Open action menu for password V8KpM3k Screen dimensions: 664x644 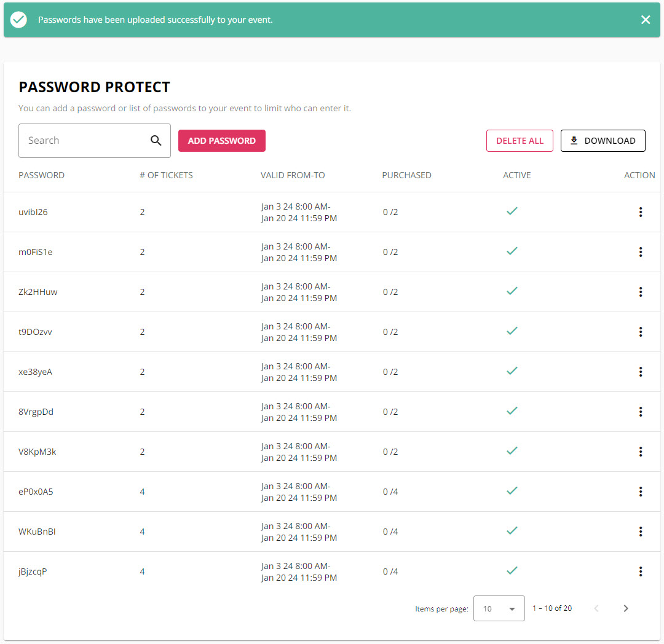coord(640,452)
